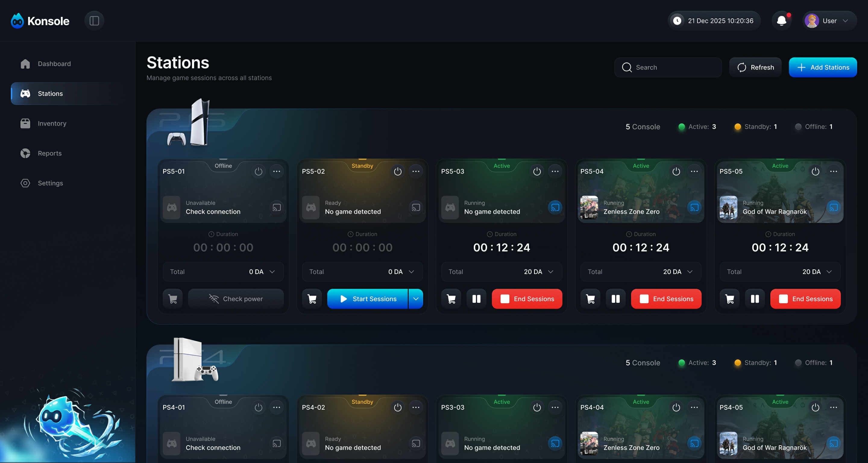Toggle the sidebar collapse icon
Viewport: 868px width, 463px height.
point(94,21)
